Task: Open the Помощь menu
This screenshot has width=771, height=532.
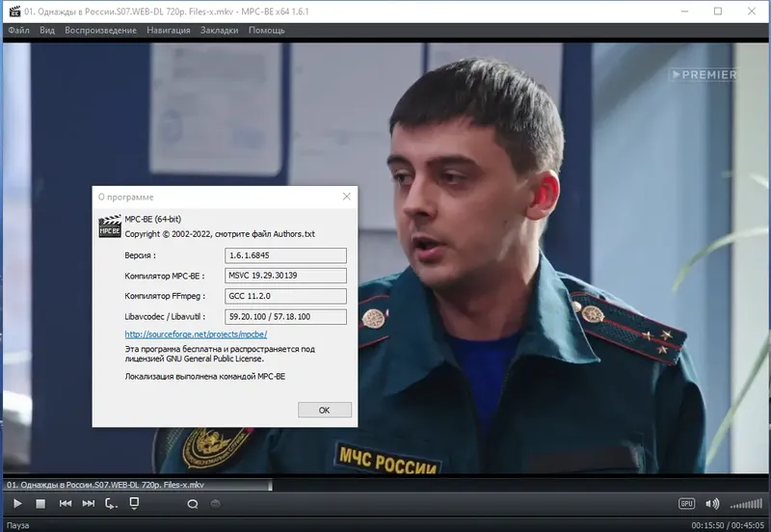Action: pyautogui.click(x=267, y=30)
